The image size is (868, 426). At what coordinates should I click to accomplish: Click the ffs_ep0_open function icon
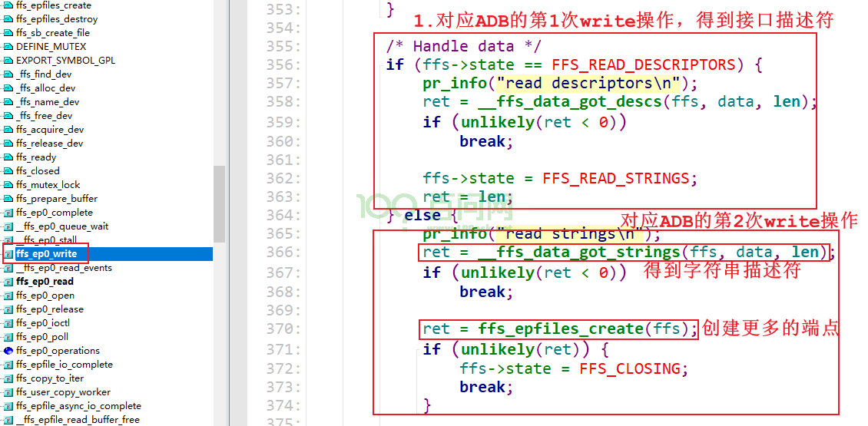pyautogui.click(x=8, y=296)
